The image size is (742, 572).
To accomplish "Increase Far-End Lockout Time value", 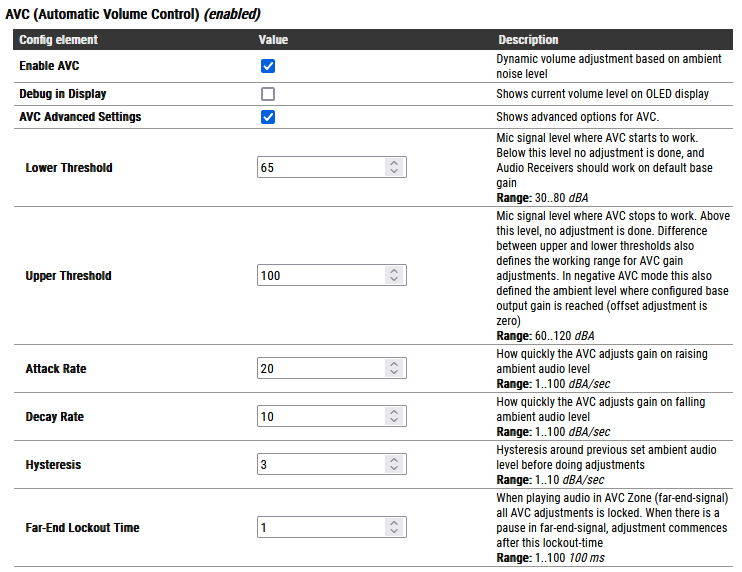I will pos(394,523).
